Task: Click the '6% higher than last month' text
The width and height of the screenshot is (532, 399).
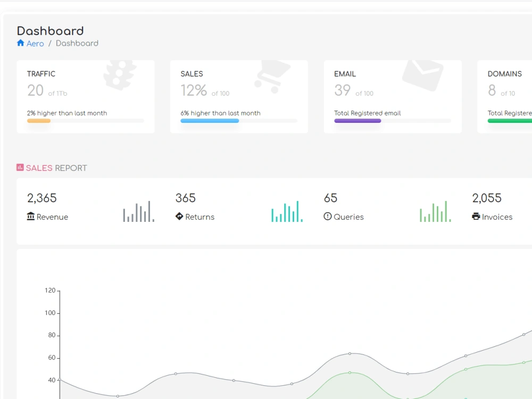Action: (221, 113)
